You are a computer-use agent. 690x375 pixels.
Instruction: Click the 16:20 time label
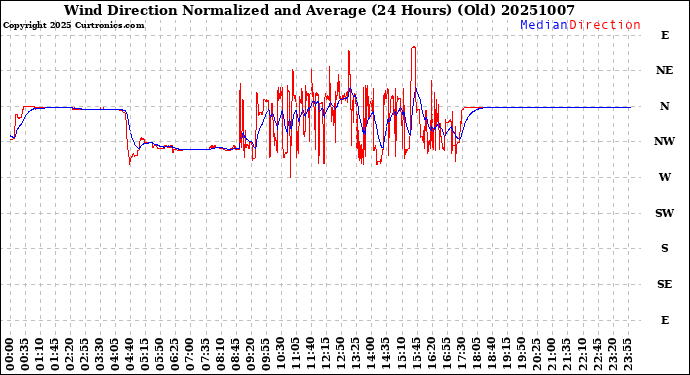click(x=431, y=354)
